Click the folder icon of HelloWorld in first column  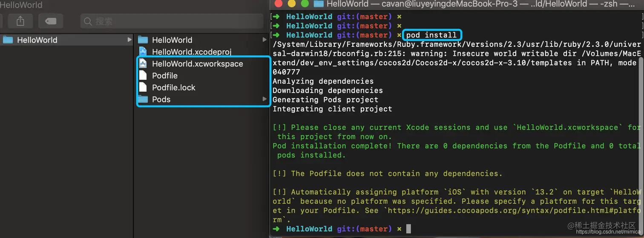8,40
